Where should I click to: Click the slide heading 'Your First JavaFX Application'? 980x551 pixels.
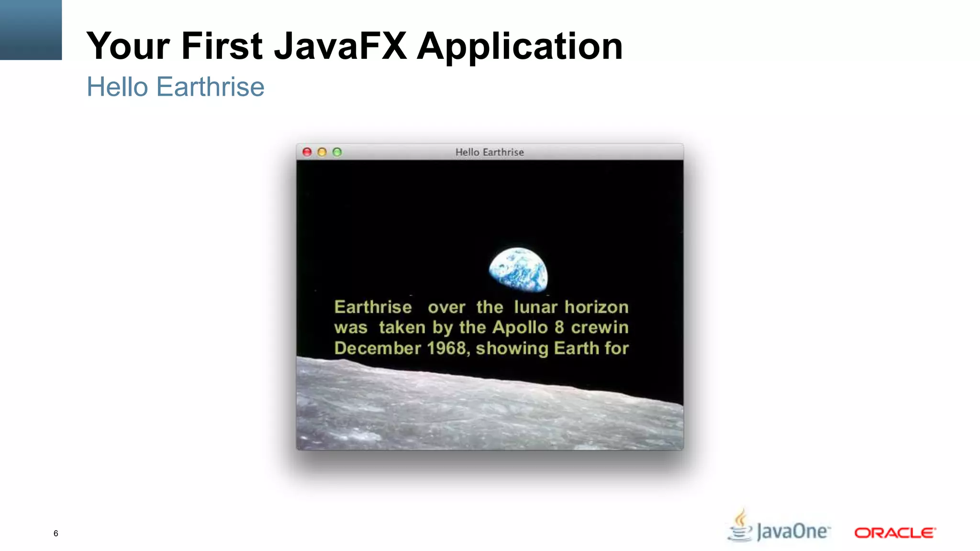[355, 46]
